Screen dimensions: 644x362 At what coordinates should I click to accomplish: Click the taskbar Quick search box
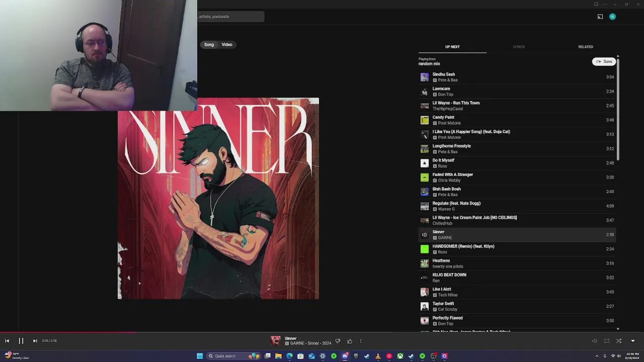click(x=233, y=356)
